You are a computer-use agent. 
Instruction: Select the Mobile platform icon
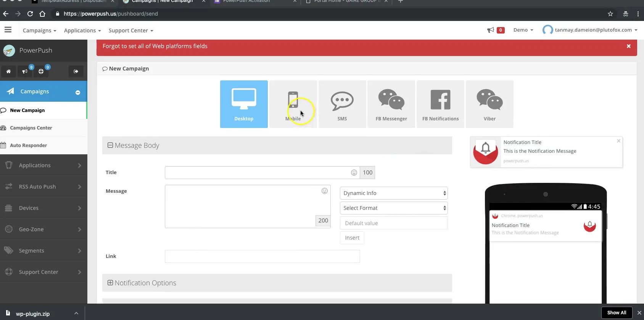293,104
